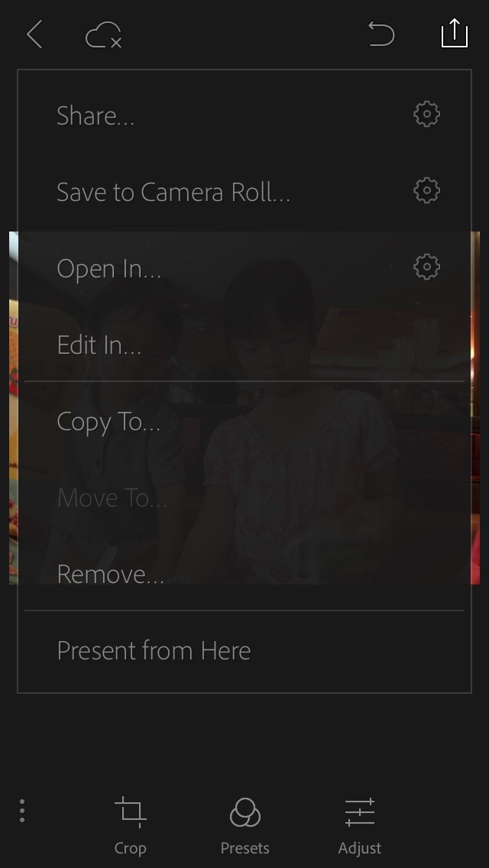The image size is (489, 868).
Task: Select Edit In… menu entry
Action: pyautogui.click(x=99, y=345)
